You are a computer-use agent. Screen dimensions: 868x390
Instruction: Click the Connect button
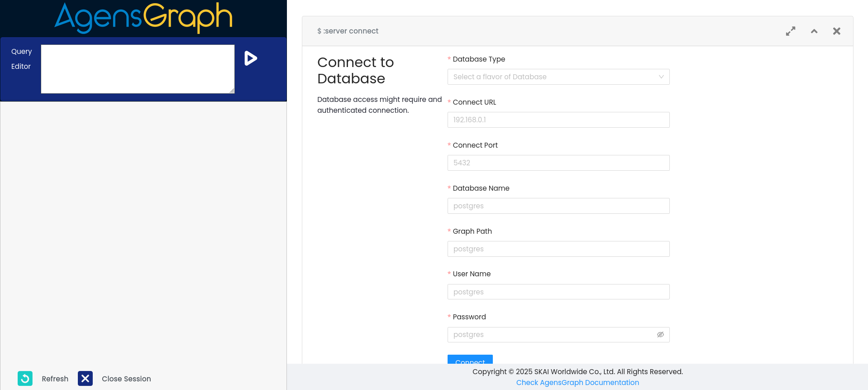[470, 360]
